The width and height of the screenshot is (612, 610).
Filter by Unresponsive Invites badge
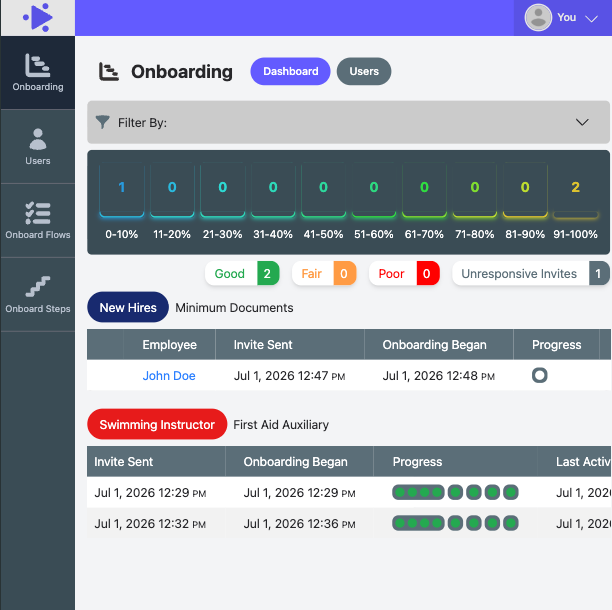click(530, 273)
